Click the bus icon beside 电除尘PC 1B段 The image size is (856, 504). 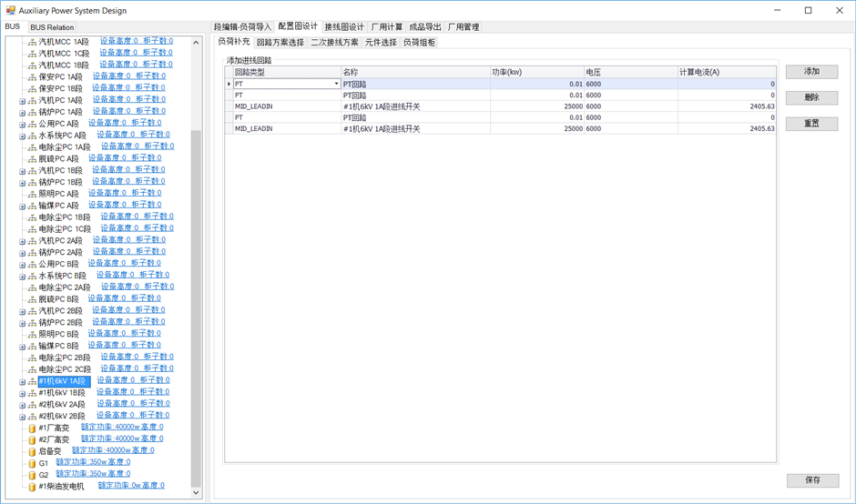click(x=32, y=217)
